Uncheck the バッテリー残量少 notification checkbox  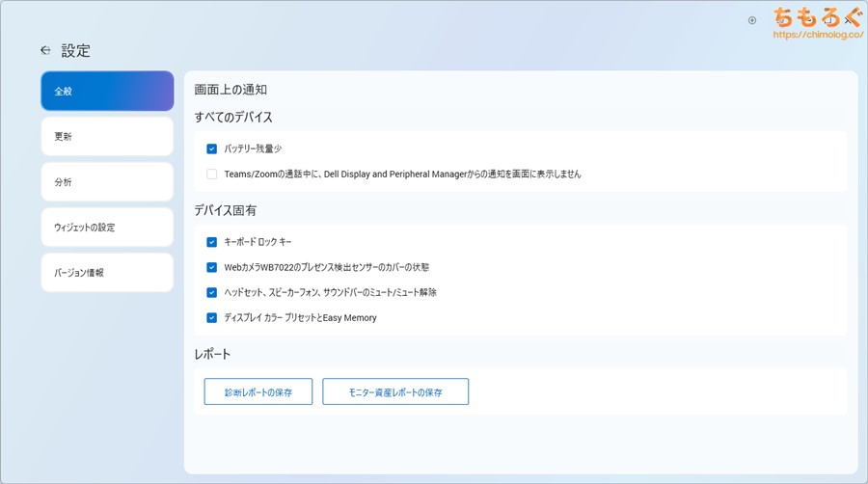pos(211,149)
